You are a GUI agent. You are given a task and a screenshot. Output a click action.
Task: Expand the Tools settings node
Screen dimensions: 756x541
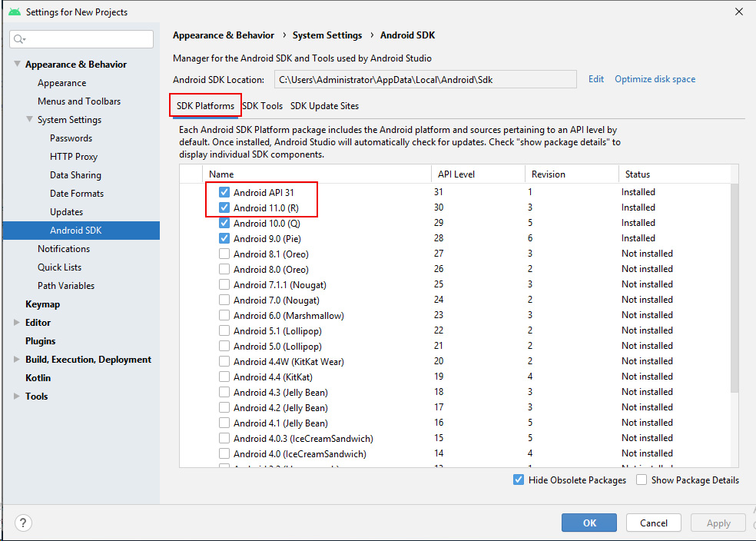(17, 396)
